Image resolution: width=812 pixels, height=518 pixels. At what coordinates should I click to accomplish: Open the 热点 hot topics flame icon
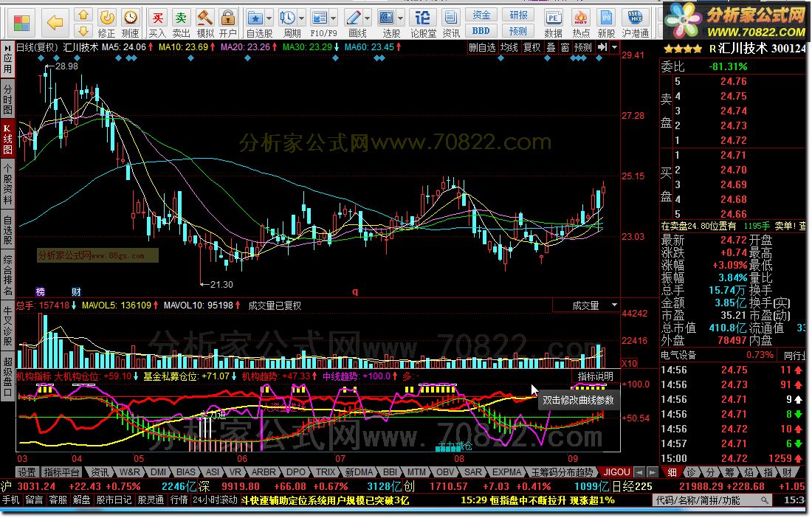(581, 24)
